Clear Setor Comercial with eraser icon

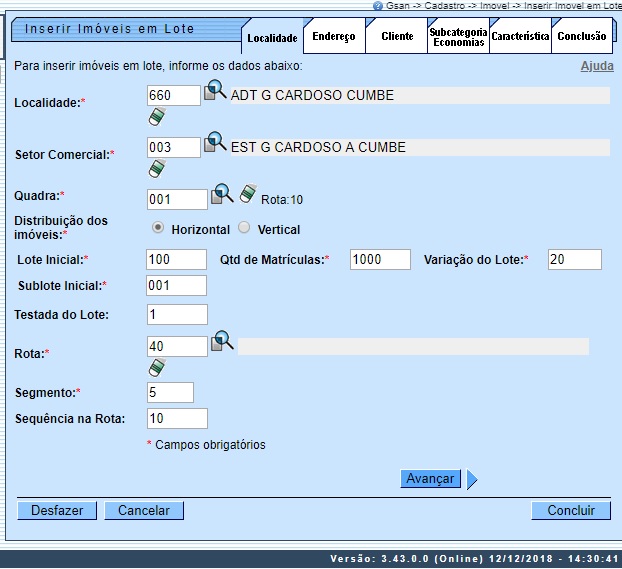coord(156,169)
